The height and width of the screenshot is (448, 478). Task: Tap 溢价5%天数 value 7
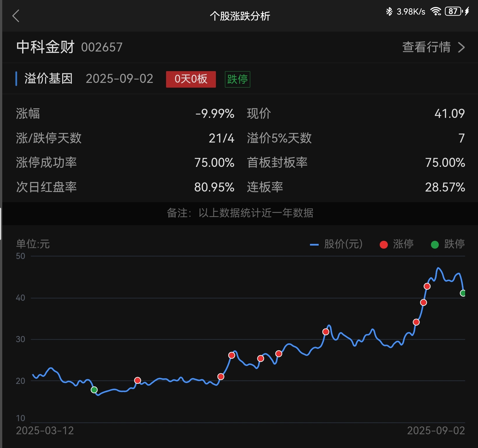pos(461,138)
